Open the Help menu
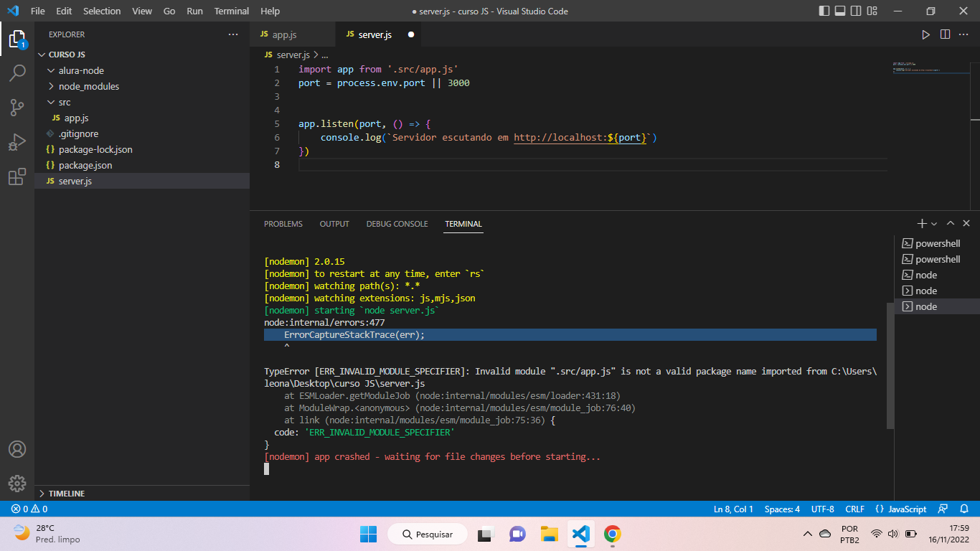 270,11
